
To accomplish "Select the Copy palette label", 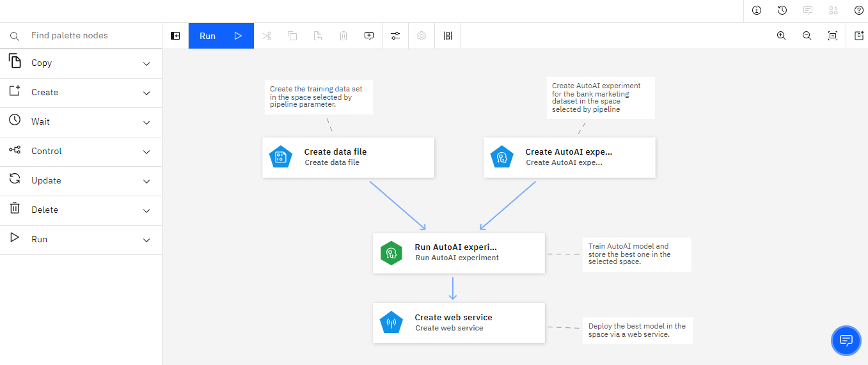I will pos(42,63).
